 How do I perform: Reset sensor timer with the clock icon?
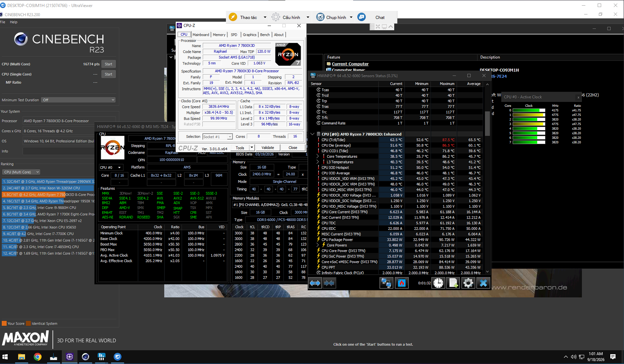coord(438,283)
